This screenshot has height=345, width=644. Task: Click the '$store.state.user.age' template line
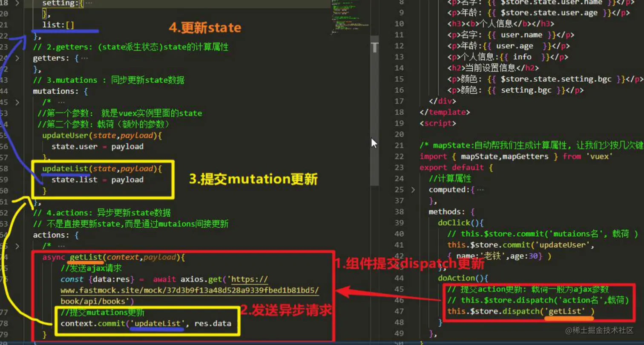(x=538, y=13)
